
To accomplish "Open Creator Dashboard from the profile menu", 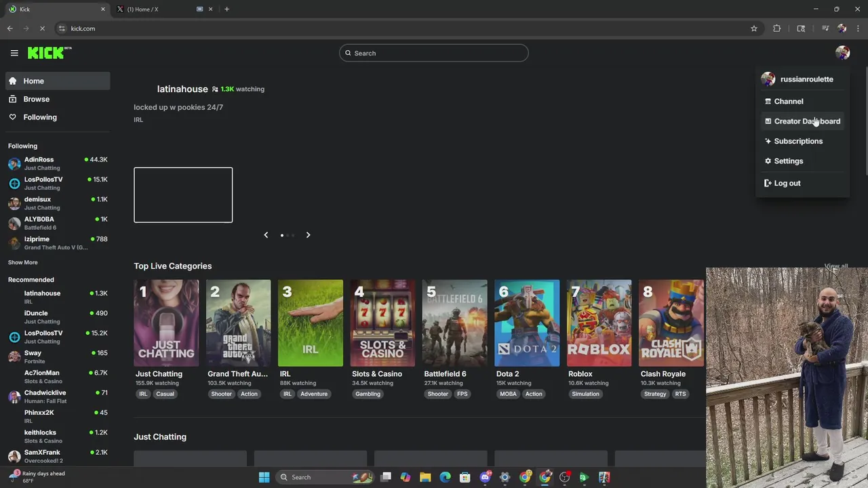I will point(802,121).
